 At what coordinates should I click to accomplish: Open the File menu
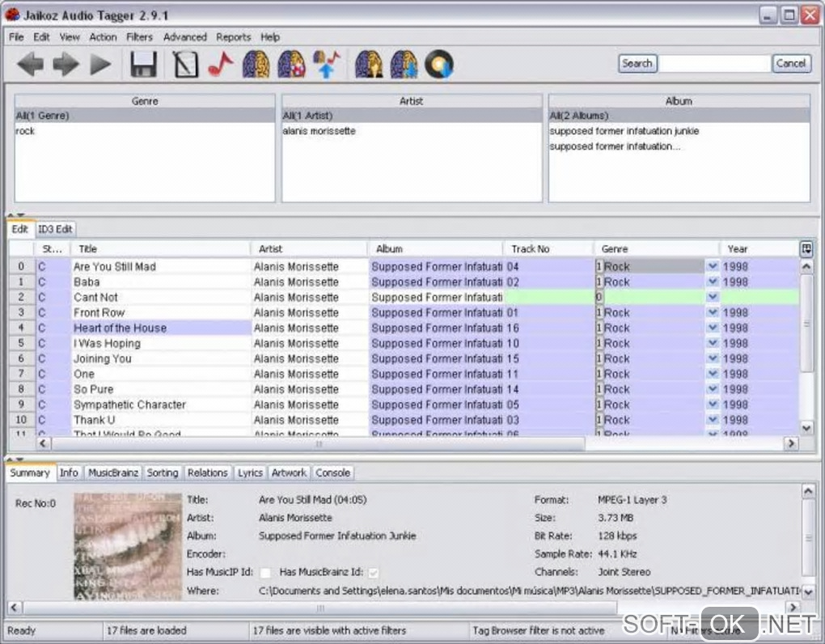pyautogui.click(x=16, y=37)
